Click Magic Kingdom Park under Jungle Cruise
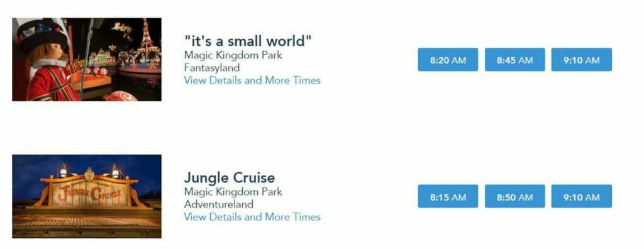The image size is (644, 249). pyautogui.click(x=233, y=192)
